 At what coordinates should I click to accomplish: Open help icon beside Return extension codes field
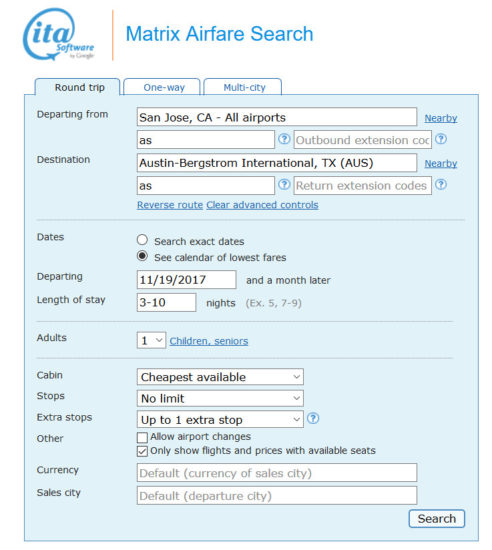pos(441,184)
